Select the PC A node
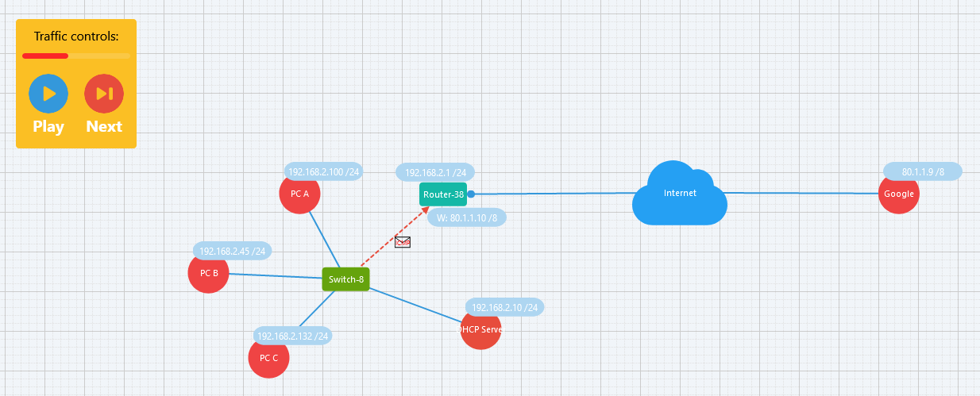The image size is (980, 396). [299, 194]
